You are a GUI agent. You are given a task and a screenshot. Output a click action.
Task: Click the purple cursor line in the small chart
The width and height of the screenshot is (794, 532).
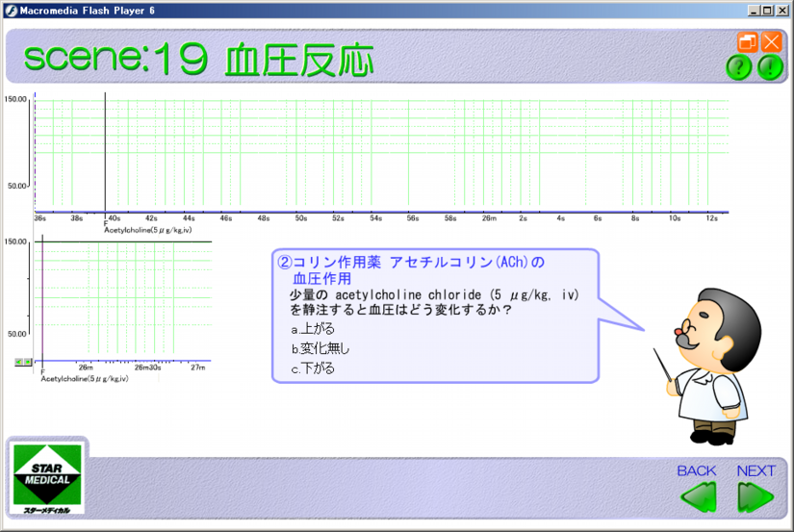coord(41,298)
